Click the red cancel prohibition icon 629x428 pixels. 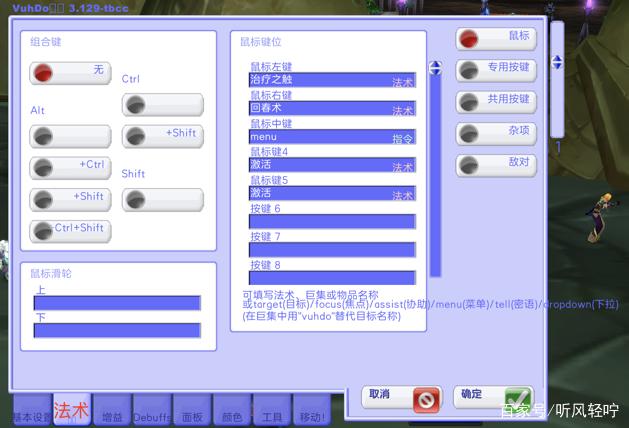426,400
